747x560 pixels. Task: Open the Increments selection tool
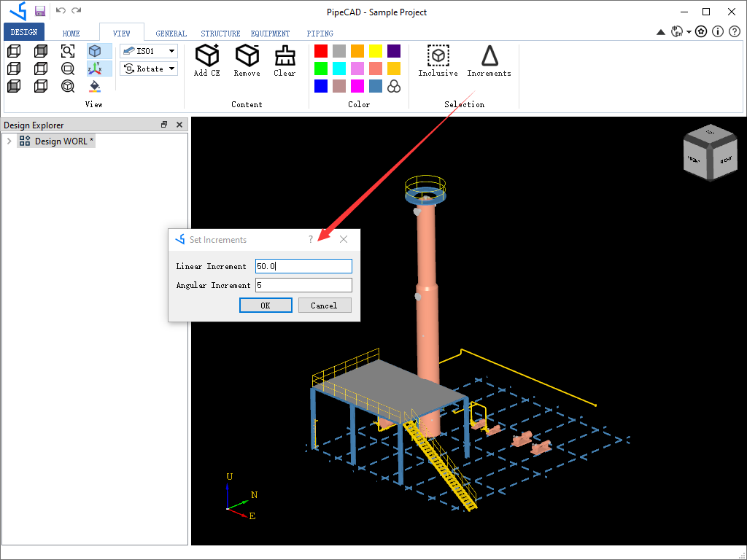pos(489,60)
